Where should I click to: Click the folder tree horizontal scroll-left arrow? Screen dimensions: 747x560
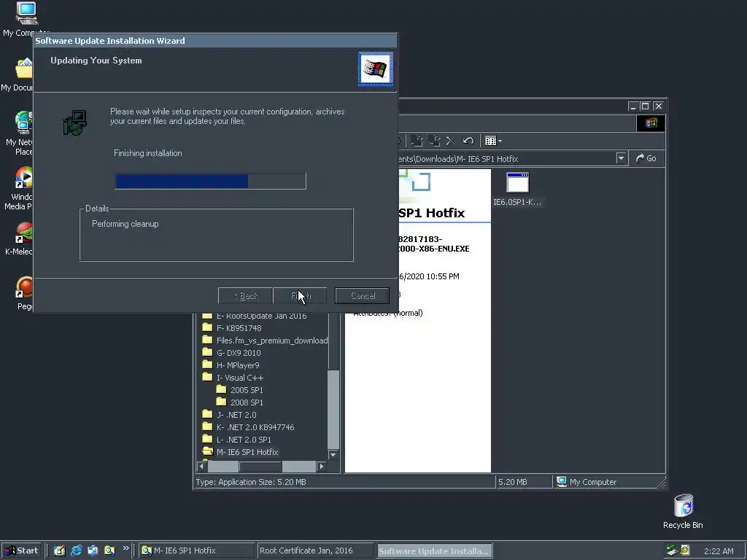[201, 466]
